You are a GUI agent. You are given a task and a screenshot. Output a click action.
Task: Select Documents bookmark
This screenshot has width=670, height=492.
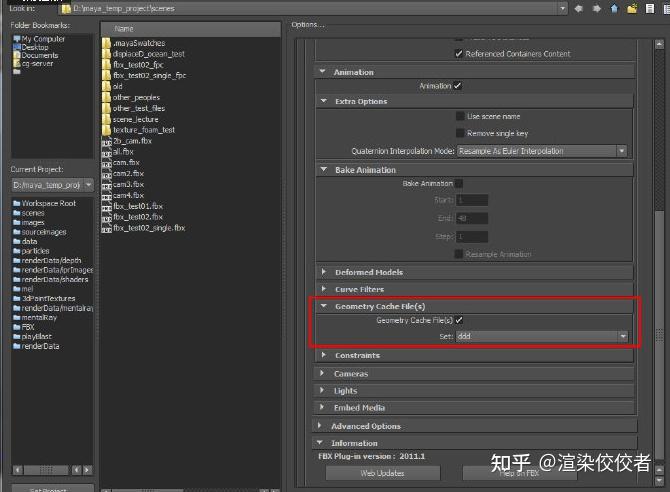[x=35, y=55]
